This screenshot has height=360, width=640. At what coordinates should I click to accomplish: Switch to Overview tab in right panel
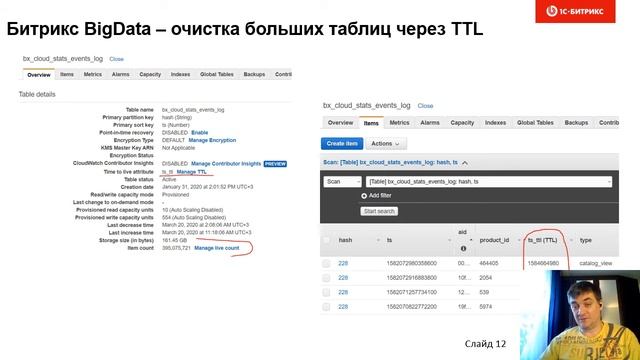point(340,122)
